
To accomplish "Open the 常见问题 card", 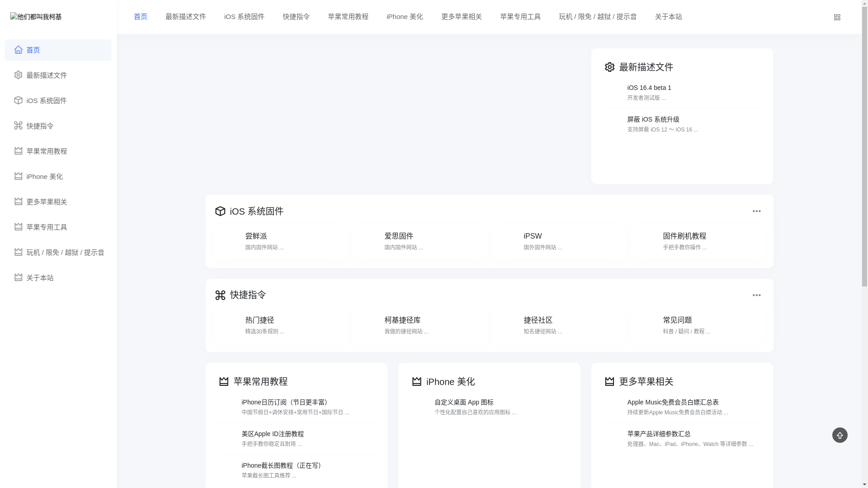I will tap(698, 325).
